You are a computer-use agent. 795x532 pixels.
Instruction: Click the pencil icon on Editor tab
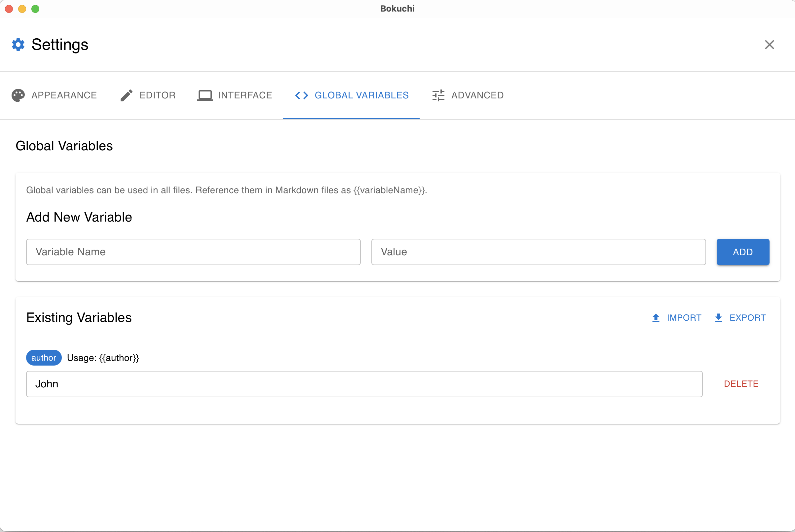coord(126,95)
